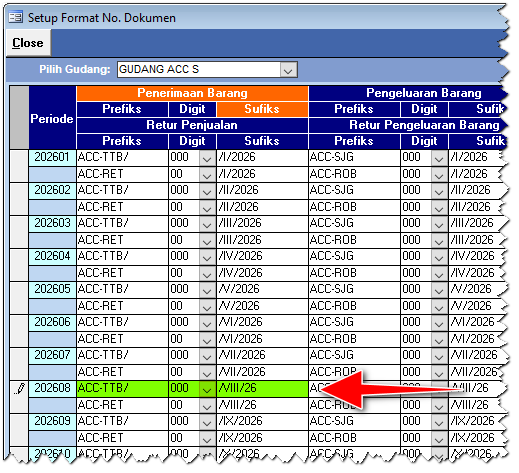519x473 pixels.
Task: Open Pengeluaran Digit dropdown for 202602 ACC-SJG
Action: pyautogui.click(x=439, y=191)
